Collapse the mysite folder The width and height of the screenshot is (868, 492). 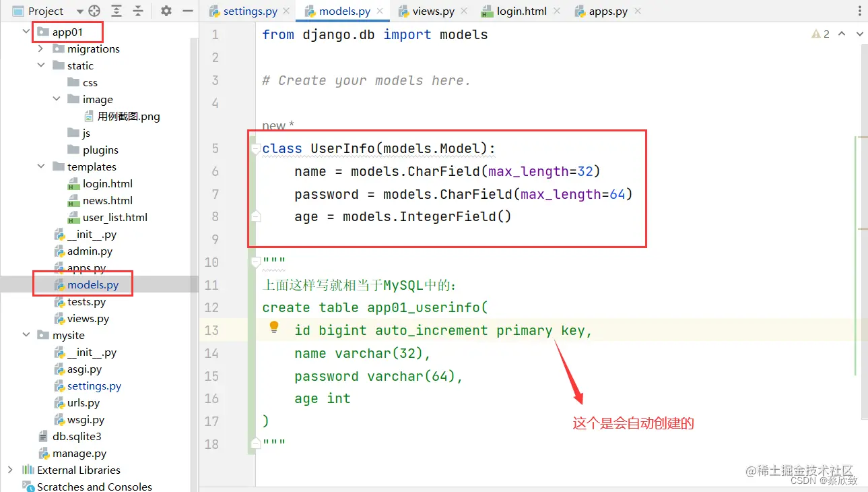(x=26, y=335)
